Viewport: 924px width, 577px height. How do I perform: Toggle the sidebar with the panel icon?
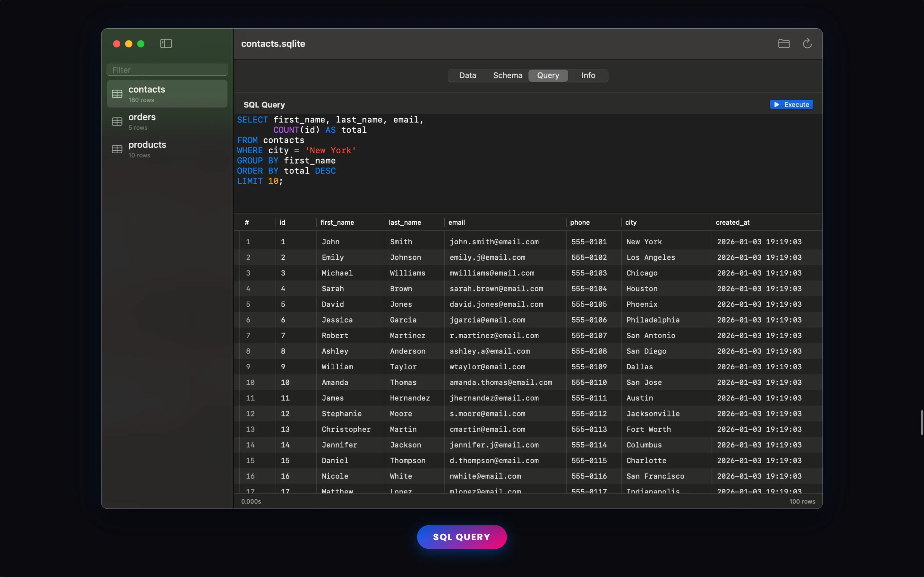point(166,44)
